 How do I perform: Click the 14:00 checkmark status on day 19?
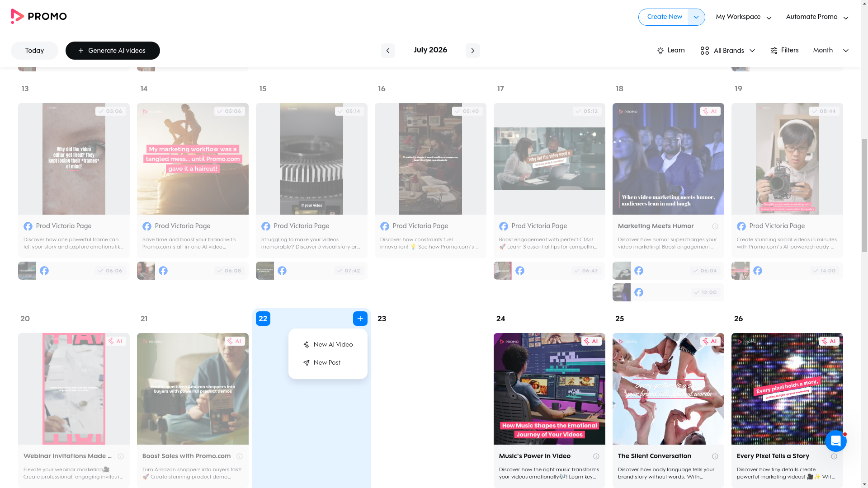click(x=824, y=271)
